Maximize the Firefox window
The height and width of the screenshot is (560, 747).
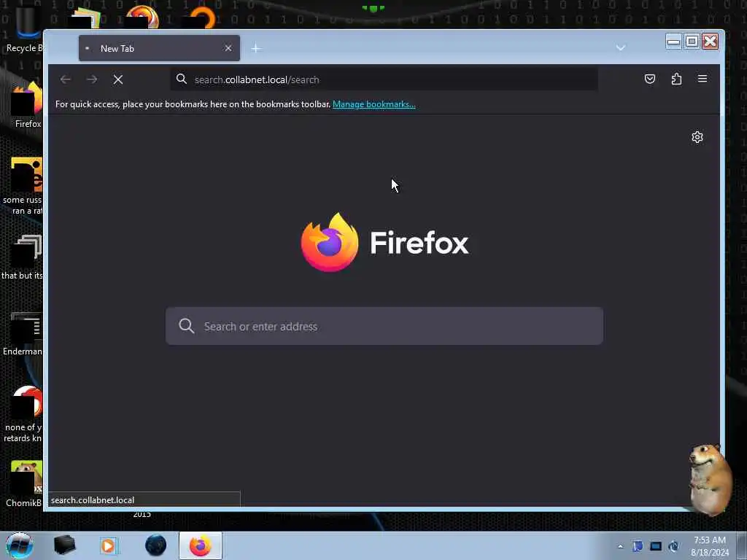[692, 42]
